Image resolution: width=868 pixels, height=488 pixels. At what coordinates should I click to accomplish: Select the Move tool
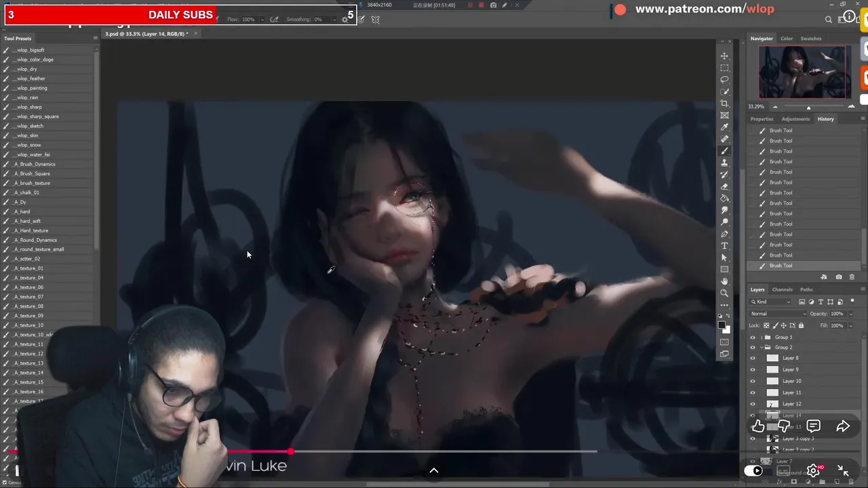pyautogui.click(x=724, y=56)
